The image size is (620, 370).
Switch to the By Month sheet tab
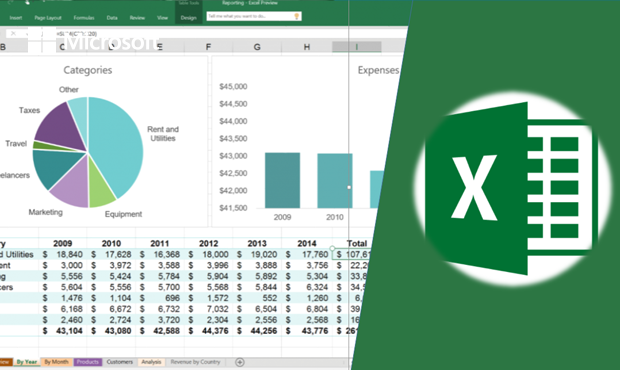[x=57, y=362]
